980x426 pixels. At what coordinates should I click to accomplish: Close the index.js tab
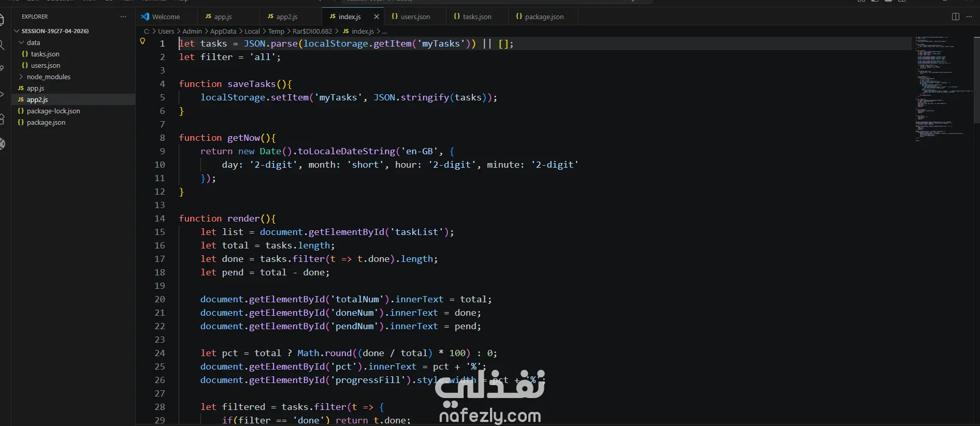377,17
